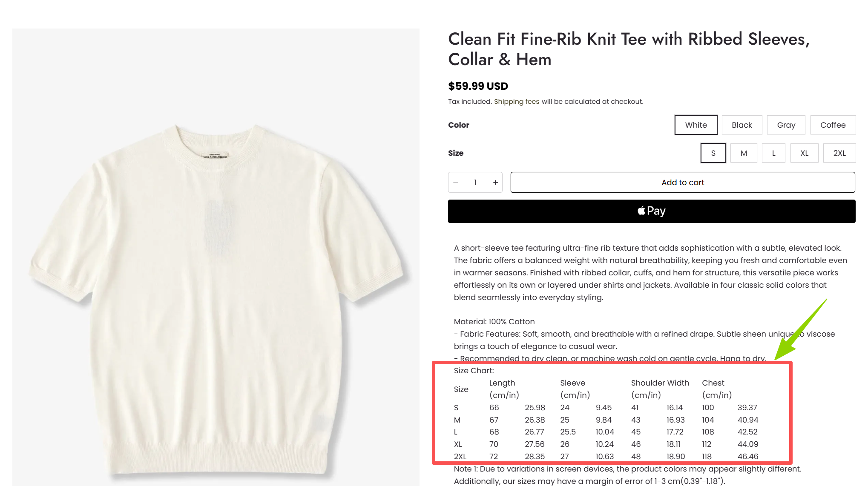The height and width of the screenshot is (486, 868).
Task: Decrease quantity with the minus button
Action: click(x=456, y=183)
